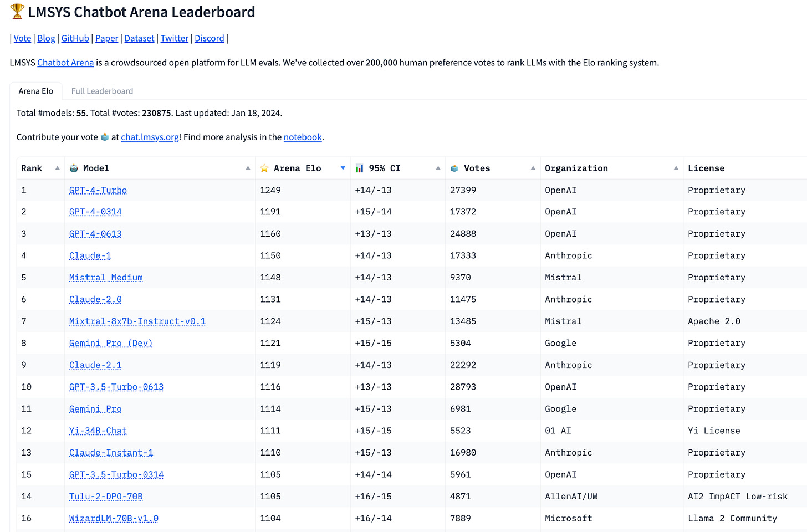Toggle Arena Elo descending sort arrow
The height and width of the screenshot is (532, 807).
[x=343, y=168]
